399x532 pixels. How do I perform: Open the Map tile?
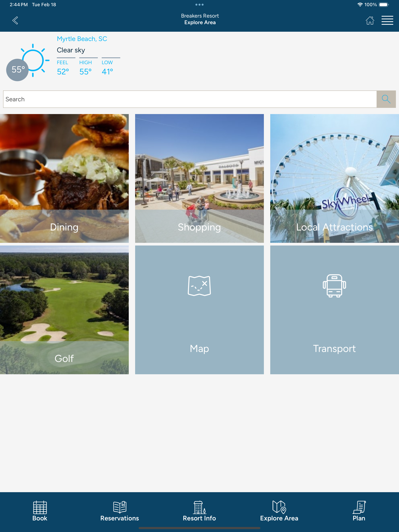pyautogui.click(x=199, y=310)
